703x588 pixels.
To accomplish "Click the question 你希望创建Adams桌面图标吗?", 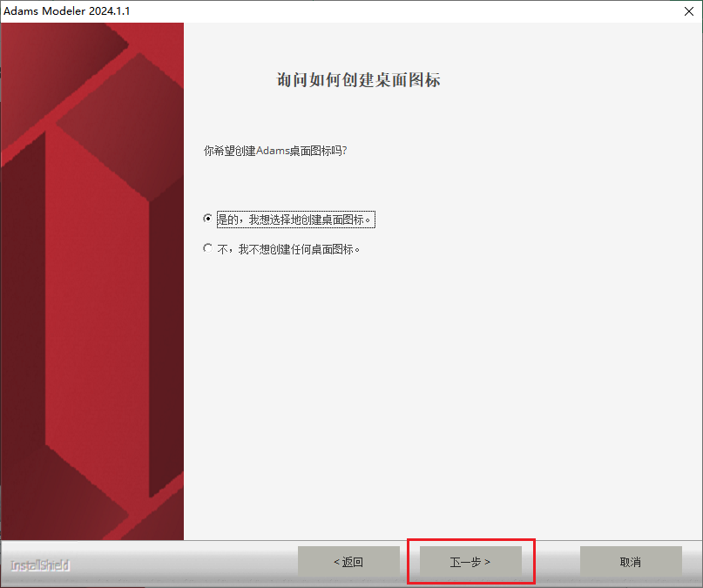I will (x=275, y=151).
